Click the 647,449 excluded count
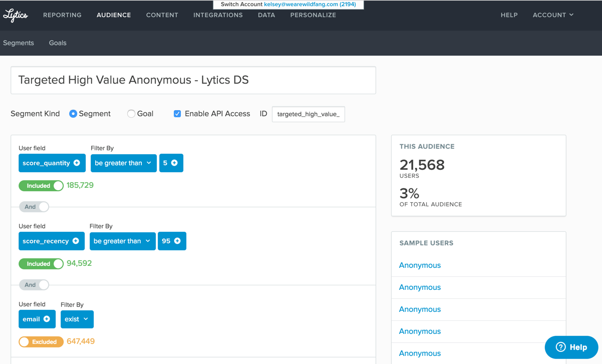This screenshot has width=602, height=364. [81, 341]
